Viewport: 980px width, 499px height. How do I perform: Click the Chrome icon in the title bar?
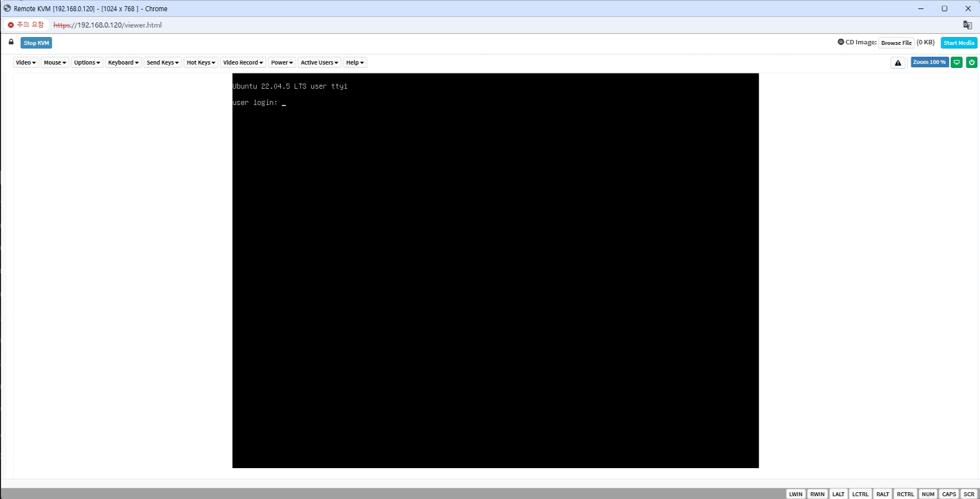7,8
